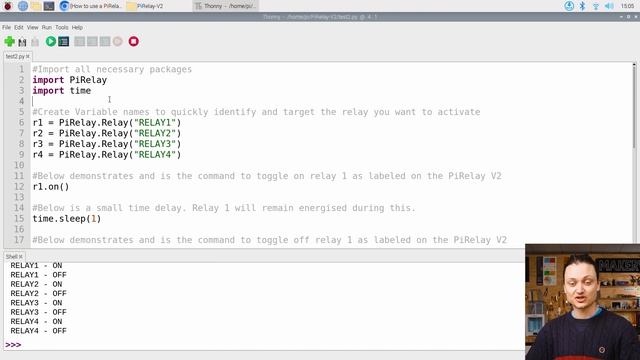The width and height of the screenshot is (640, 360).
Task: Click the Save file toolbar icon
Action: click(35, 42)
